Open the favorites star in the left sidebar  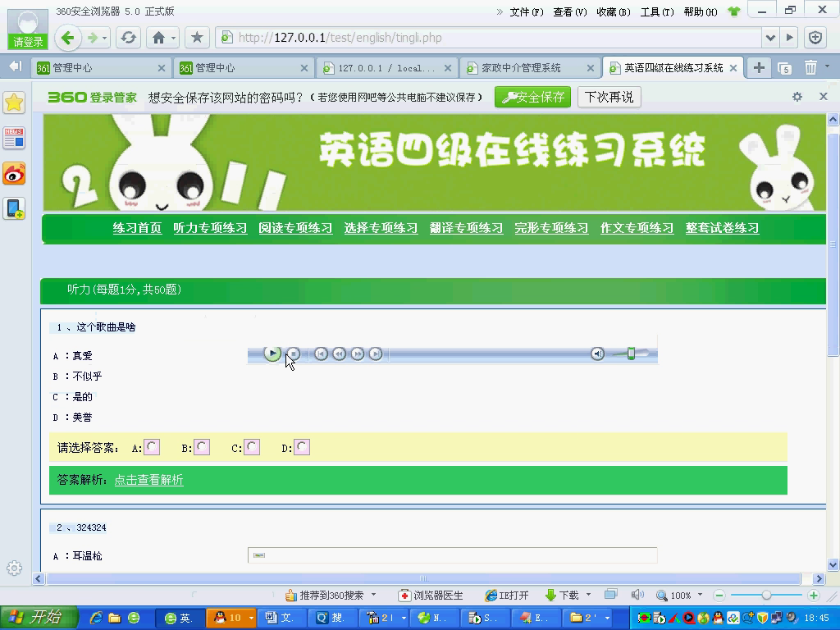[15, 103]
